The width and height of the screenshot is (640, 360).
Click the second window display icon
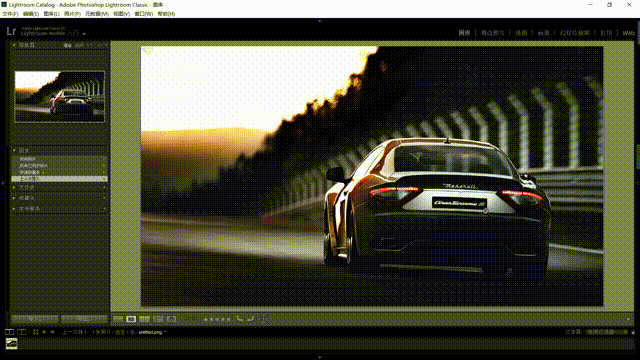(x=22, y=332)
